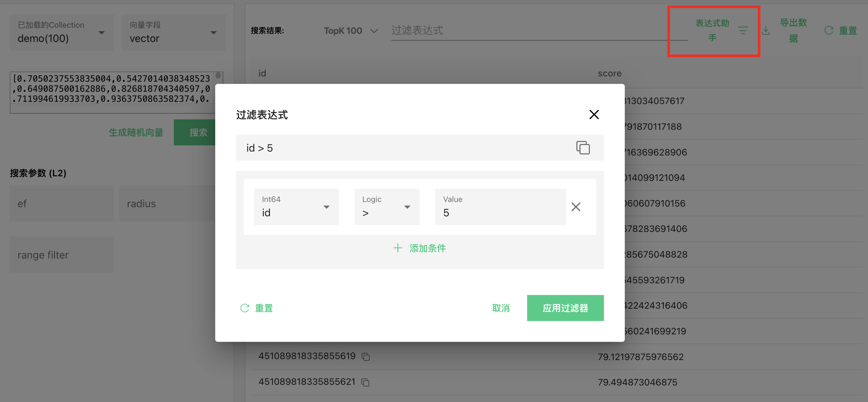Copy id 451089818335855621
The image size is (868, 402).
(x=365, y=382)
